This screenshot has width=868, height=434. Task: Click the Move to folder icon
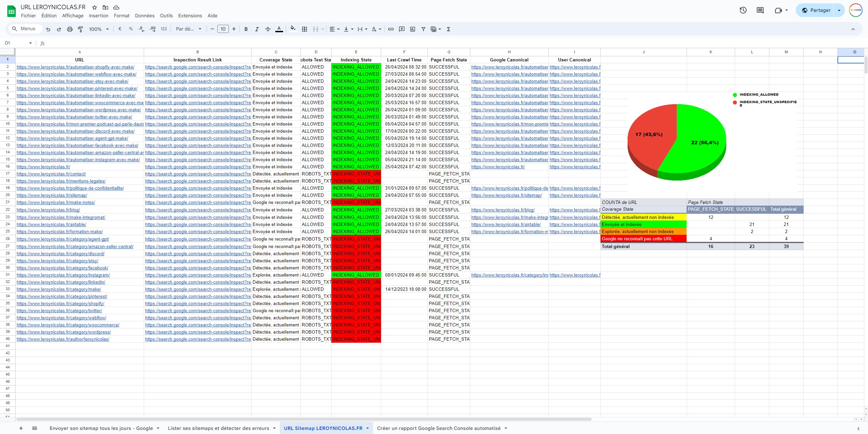[x=105, y=7]
